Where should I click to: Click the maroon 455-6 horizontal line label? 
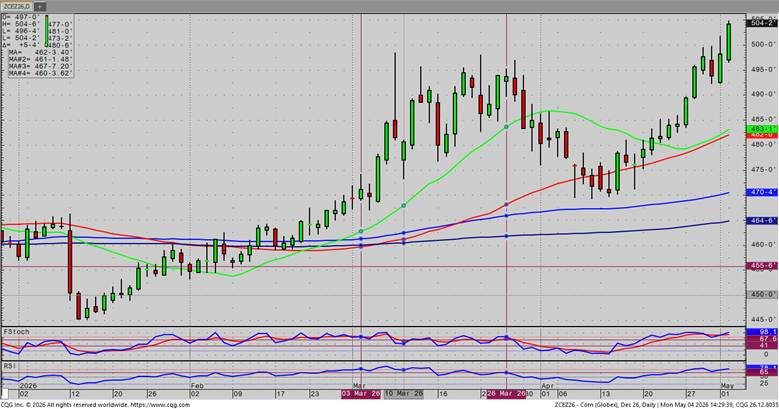coord(762,266)
